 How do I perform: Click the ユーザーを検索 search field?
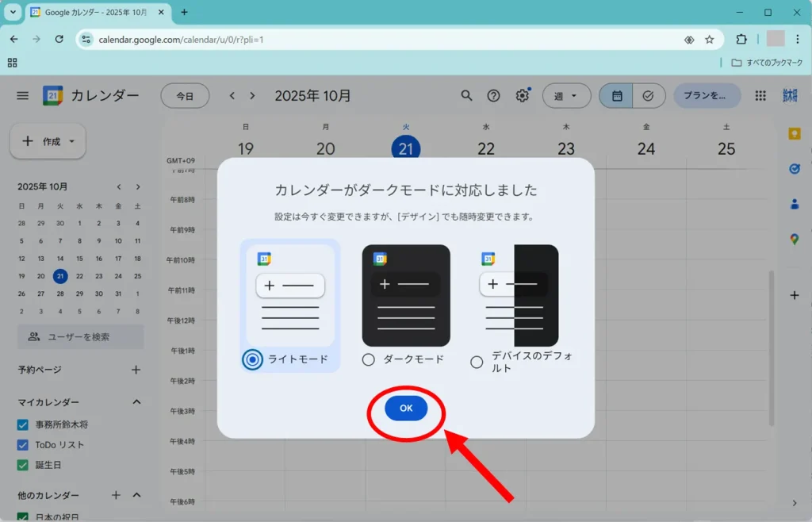point(81,336)
